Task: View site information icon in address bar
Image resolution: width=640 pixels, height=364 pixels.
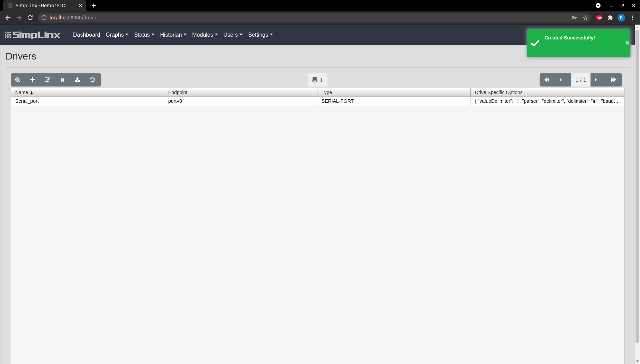Action: [x=44, y=18]
